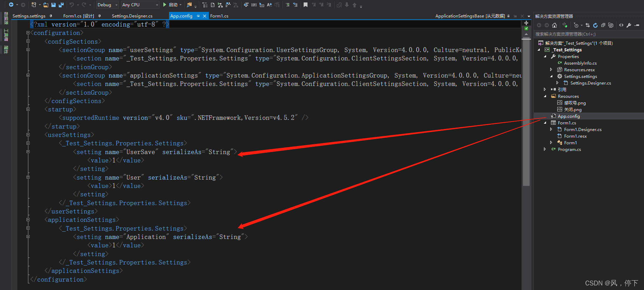This screenshot has width=644, height=290.
Task: Switch Solution Explorer views icon
Action: 565,25
